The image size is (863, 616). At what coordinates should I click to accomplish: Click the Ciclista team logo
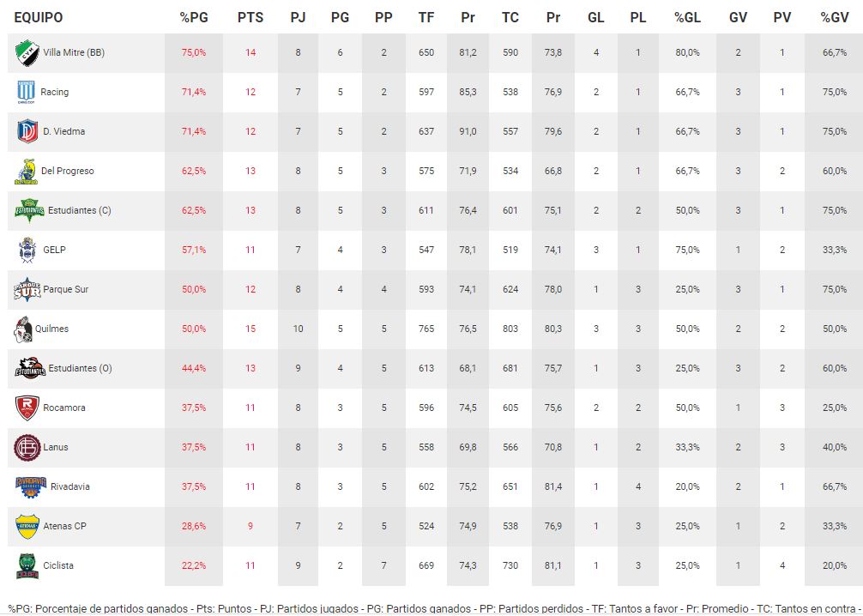27,565
